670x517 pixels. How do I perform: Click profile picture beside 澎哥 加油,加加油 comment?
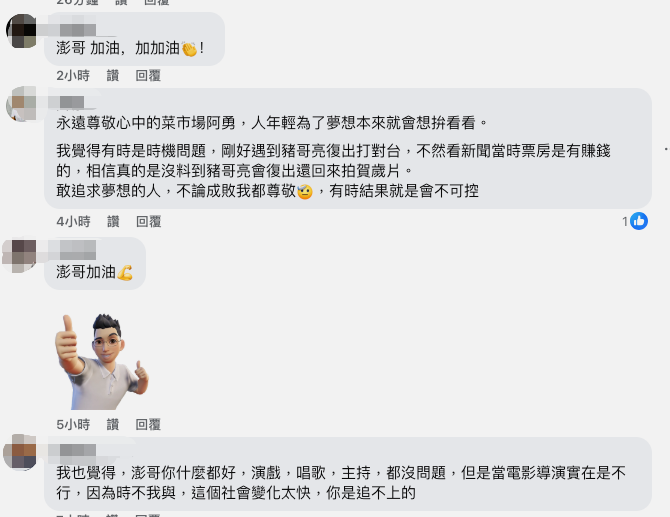pos(21,31)
